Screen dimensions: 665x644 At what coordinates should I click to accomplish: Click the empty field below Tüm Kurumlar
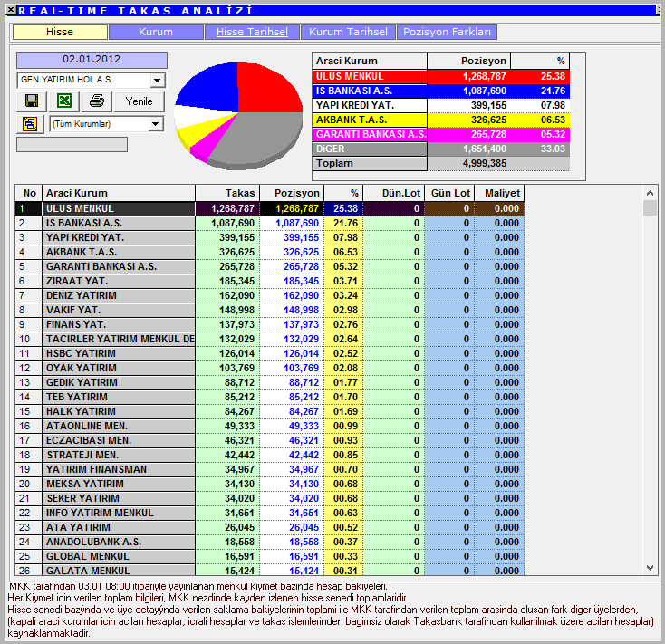(x=72, y=144)
